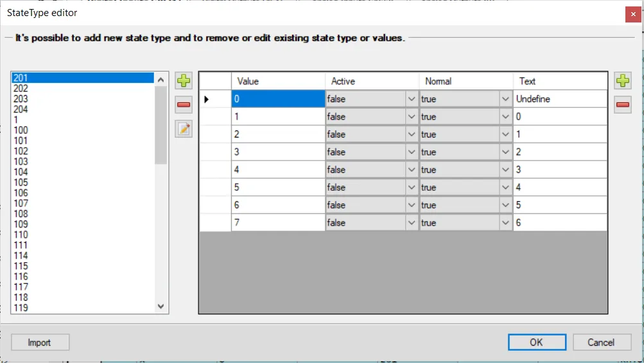This screenshot has height=363, width=644.
Task: Select state type 204 in the list
Action: click(x=83, y=109)
